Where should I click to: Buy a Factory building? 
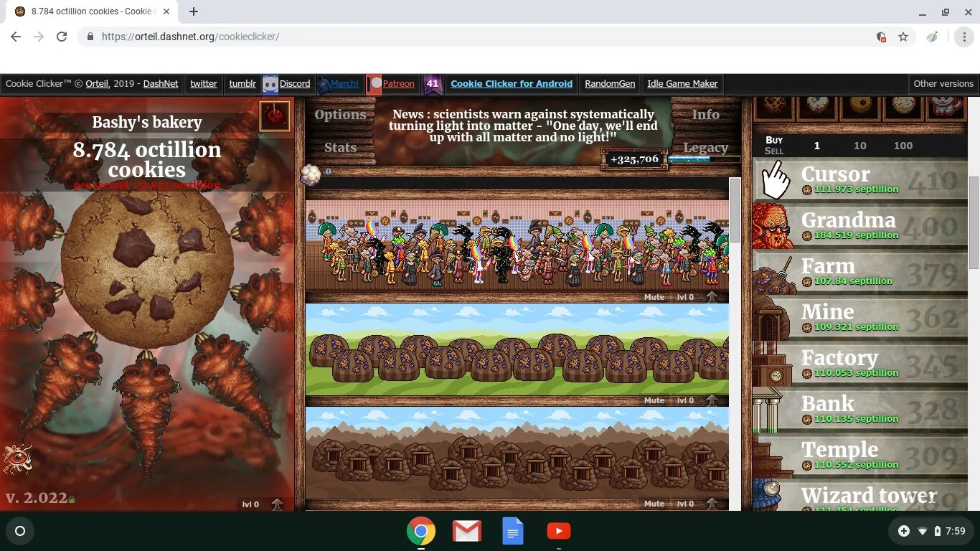859,364
